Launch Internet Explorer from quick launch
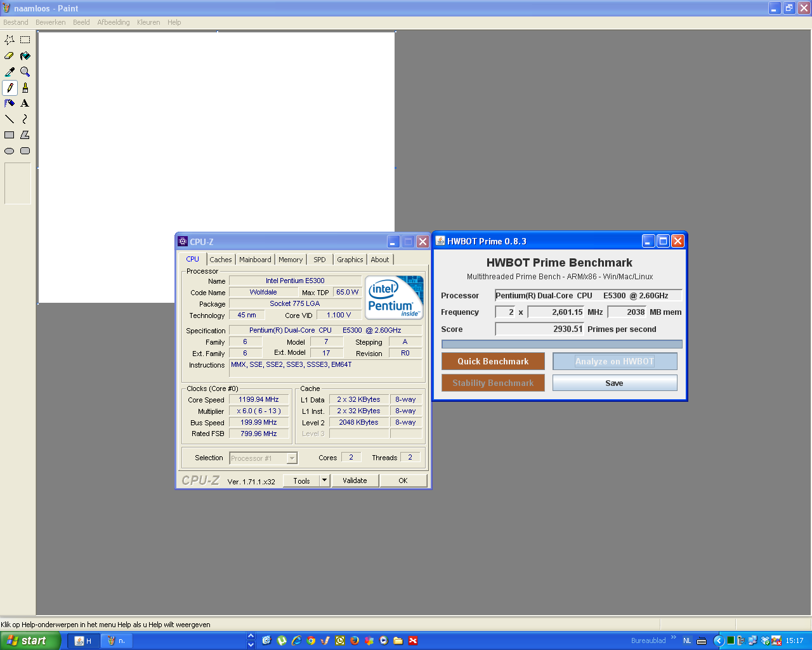 tap(296, 640)
